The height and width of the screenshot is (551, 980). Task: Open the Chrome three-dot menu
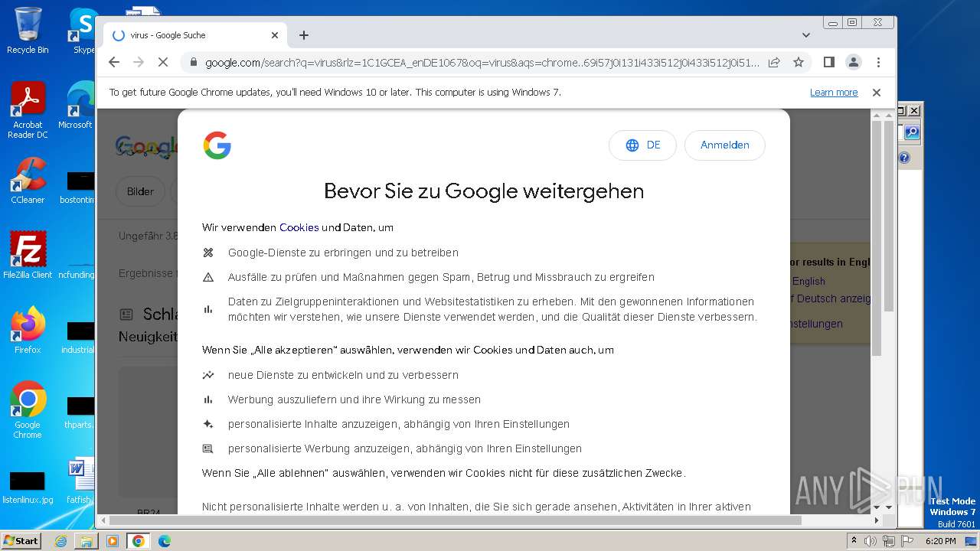coord(878,62)
